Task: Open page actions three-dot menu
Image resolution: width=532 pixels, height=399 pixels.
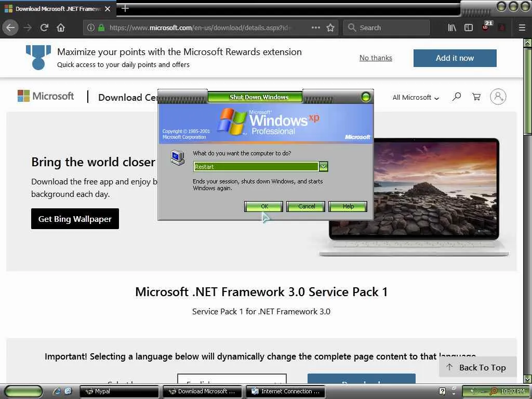Action: [x=315, y=28]
